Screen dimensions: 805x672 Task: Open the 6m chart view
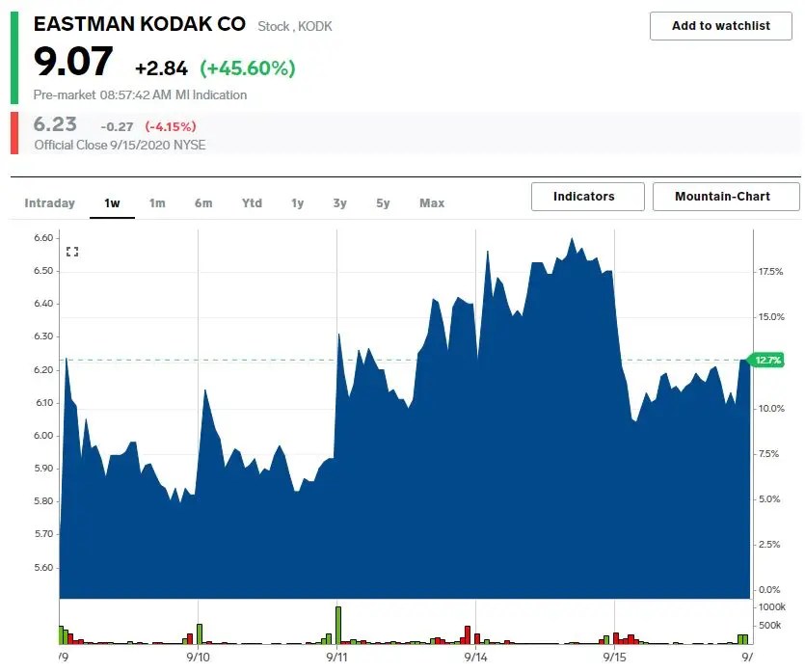point(203,203)
